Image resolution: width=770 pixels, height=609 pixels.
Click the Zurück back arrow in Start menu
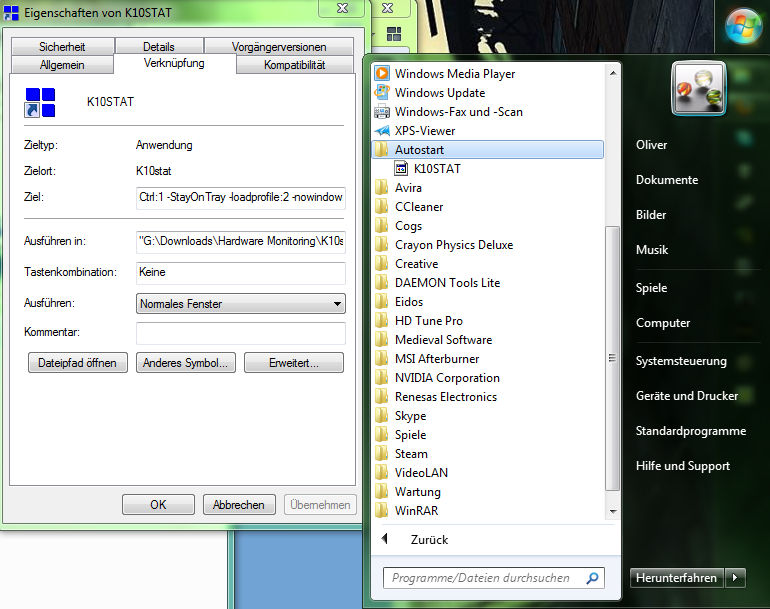(385, 539)
